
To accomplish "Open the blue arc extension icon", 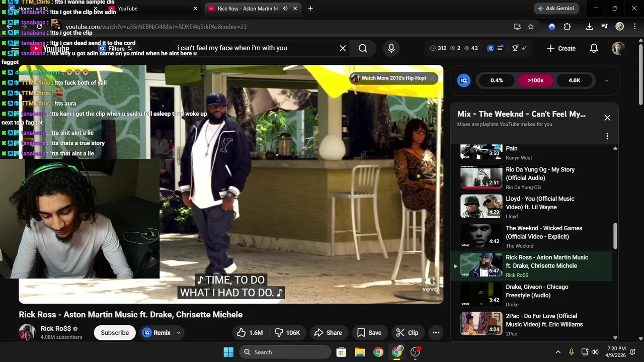I will [552, 27].
